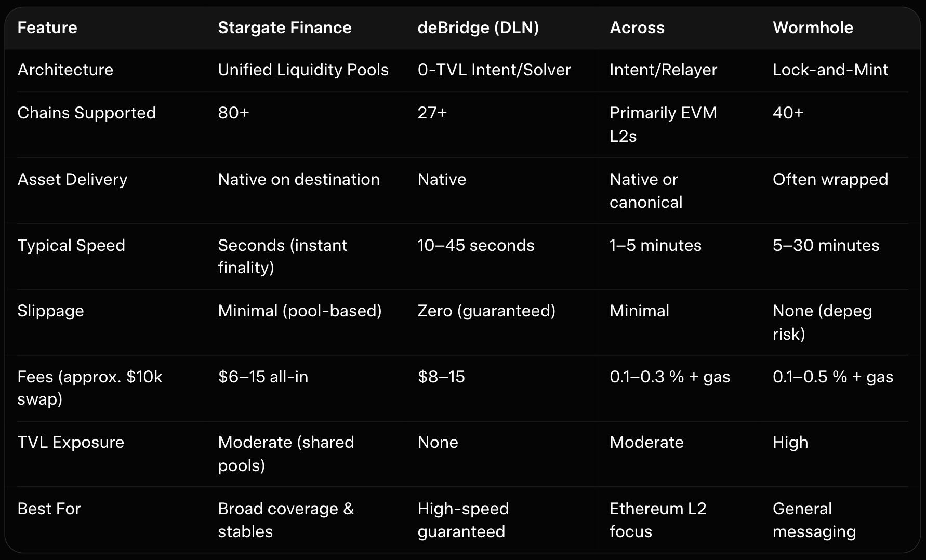Click the Zero (guaranteed) slippage cell
926x560 pixels.
[x=486, y=311]
